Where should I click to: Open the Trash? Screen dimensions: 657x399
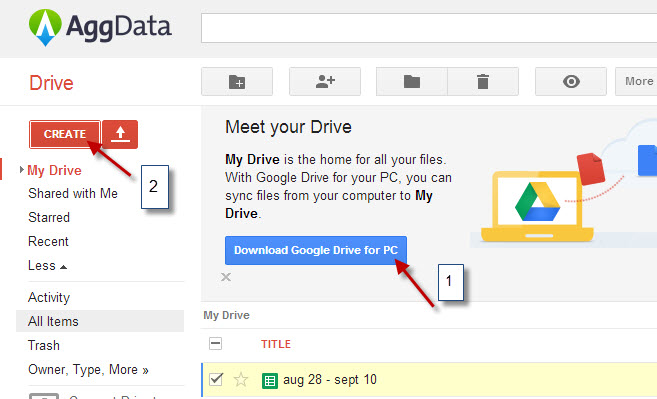[44, 345]
